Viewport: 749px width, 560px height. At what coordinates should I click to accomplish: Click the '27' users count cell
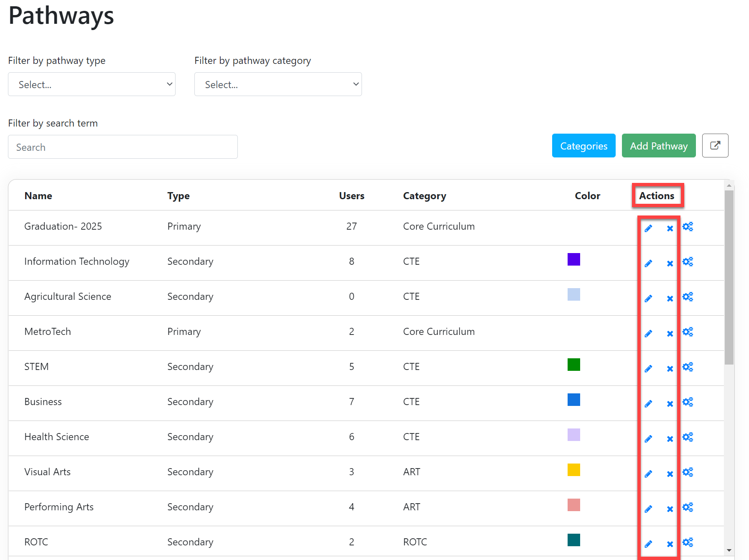pyautogui.click(x=352, y=226)
